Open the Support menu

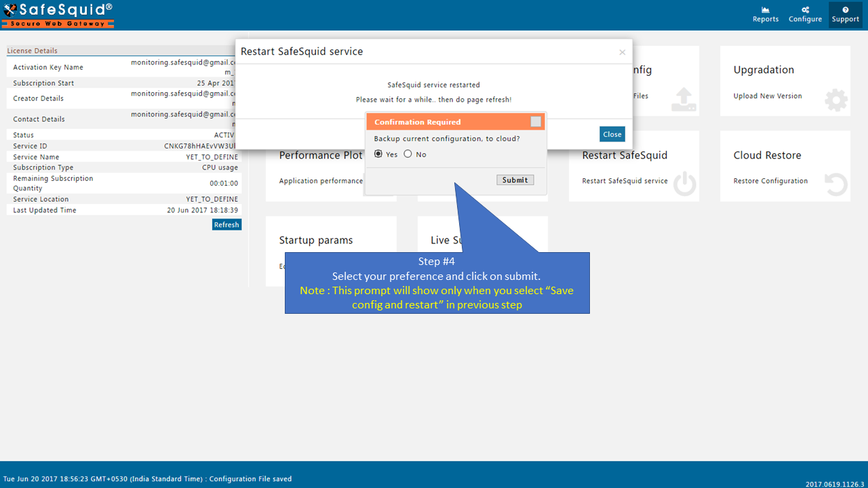tap(846, 14)
